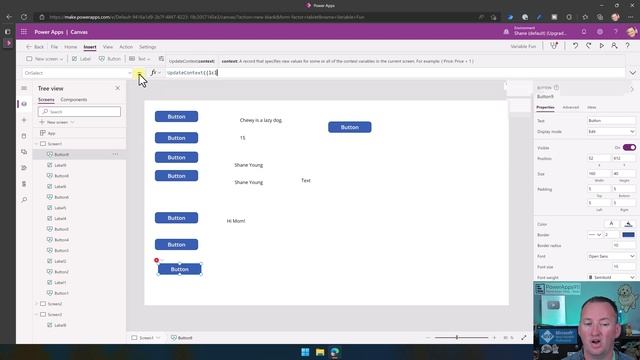Open the notifications bell

click(584, 32)
